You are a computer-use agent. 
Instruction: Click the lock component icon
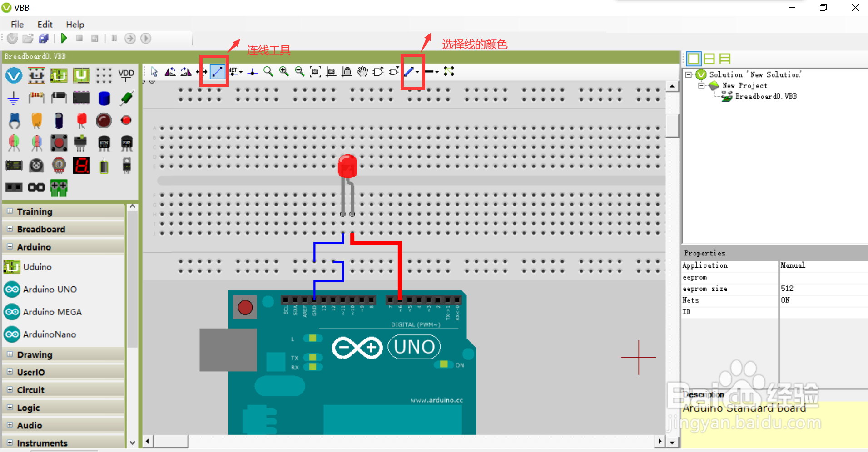[347, 71]
